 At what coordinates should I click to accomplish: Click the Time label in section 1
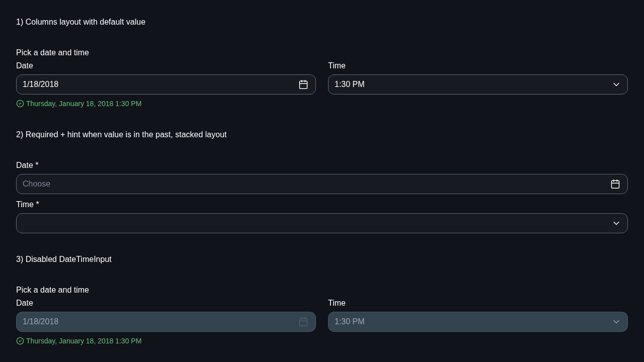pyautogui.click(x=337, y=65)
